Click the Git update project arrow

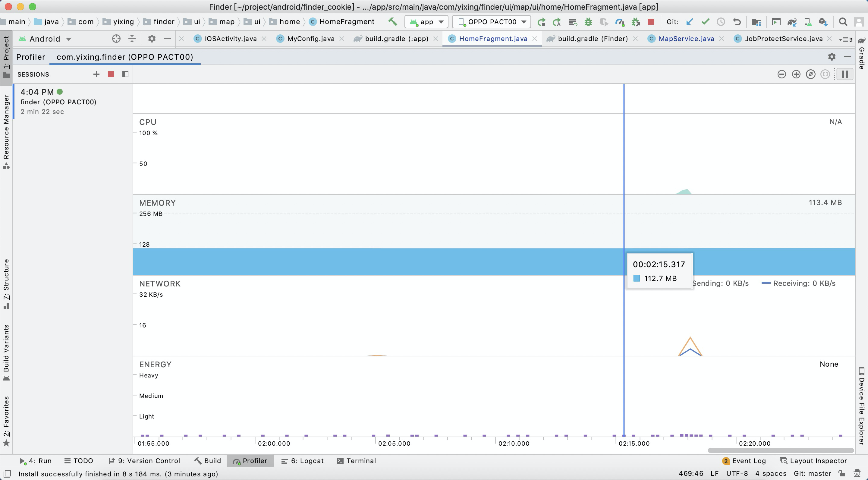click(x=690, y=22)
